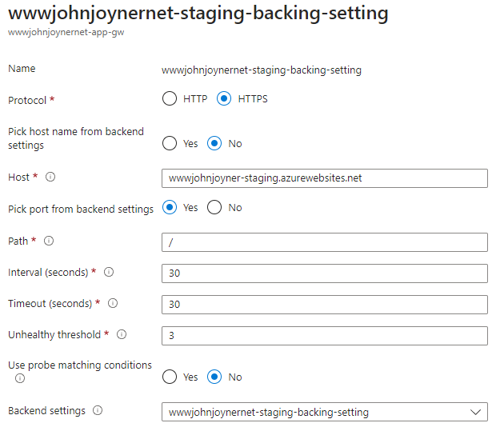Image resolution: width=504 pixels, height=447 pixels.
Task: Select HTTPS protocol radio button
Action: [x=224, y=99]
